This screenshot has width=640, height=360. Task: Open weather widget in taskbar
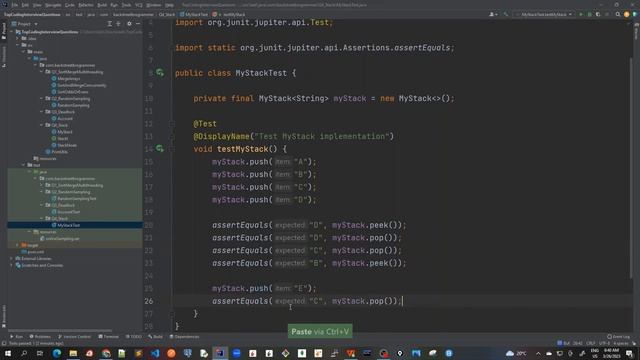pyautogui.click(x=516, y=353)
